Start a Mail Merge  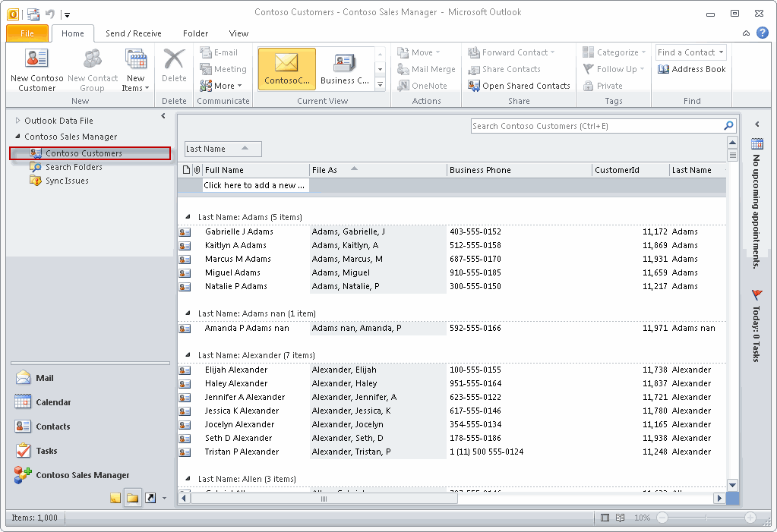[426, 69]
